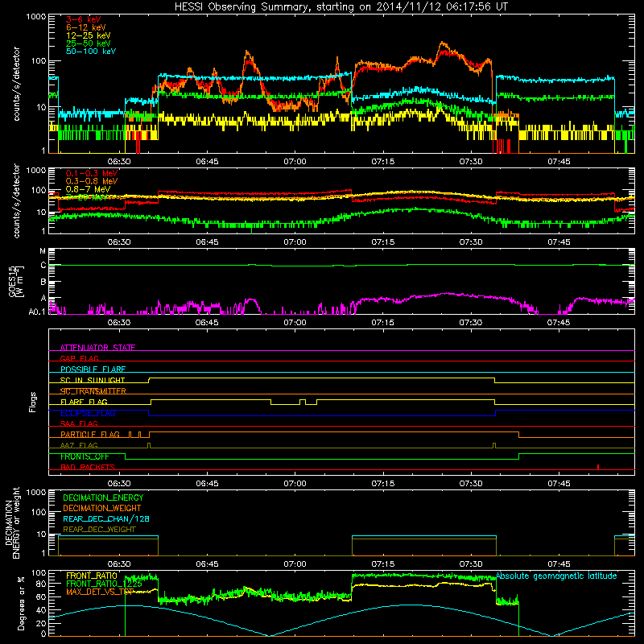Viewport: 644px width, 644px height.
Task: Select the PARTICLE_FLAG label
Action: click(90, 435)
